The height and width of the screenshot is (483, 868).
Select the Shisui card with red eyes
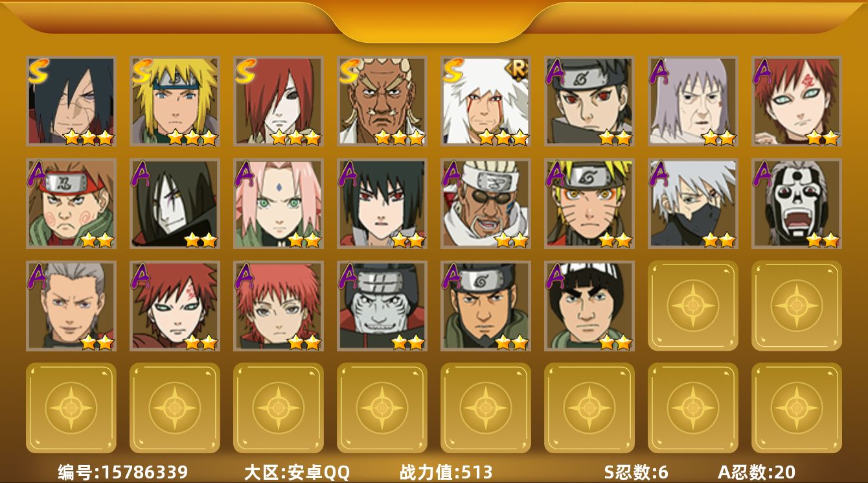pyautogui.click(x=589, y=100)
